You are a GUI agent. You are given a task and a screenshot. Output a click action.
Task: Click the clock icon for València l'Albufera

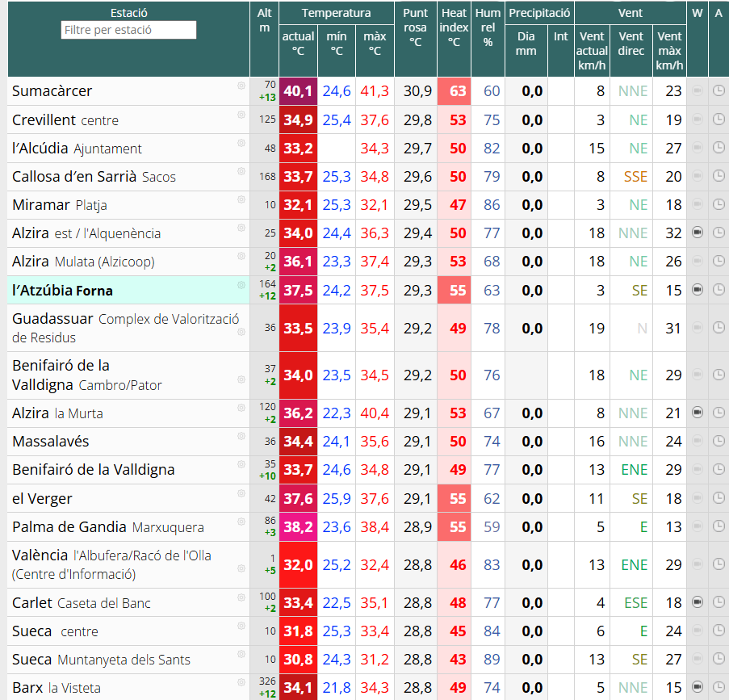coord(719,564)
